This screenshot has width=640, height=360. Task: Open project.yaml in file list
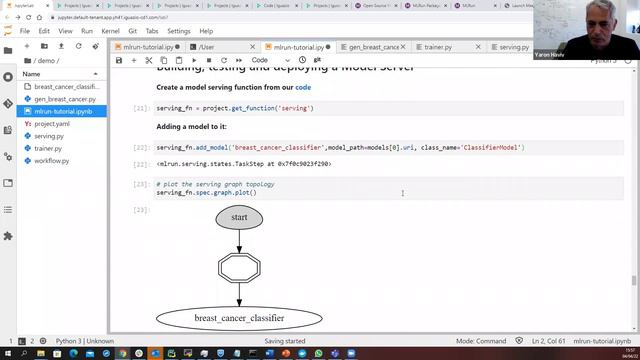(x=62, y=124)
